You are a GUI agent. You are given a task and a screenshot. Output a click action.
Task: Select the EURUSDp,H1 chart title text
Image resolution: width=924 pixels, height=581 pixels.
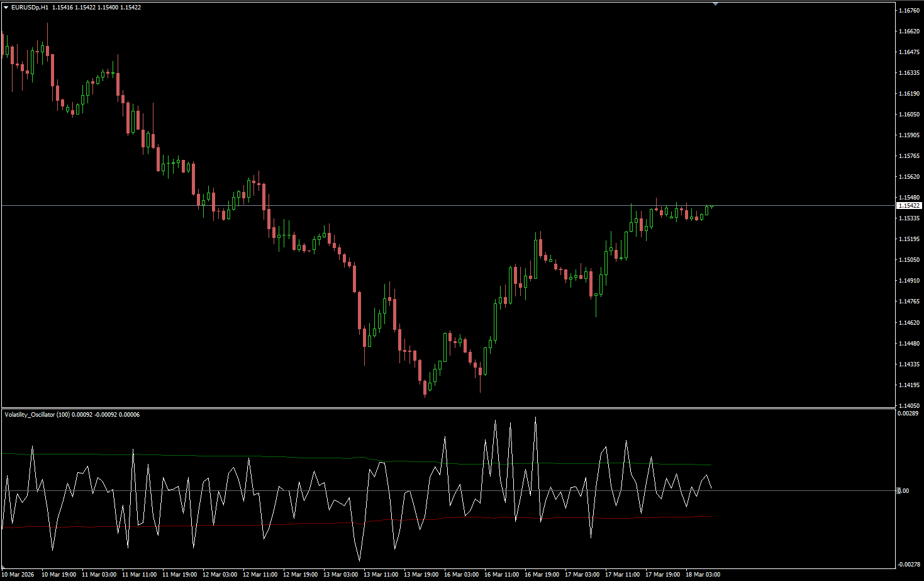tap(30, 6)
